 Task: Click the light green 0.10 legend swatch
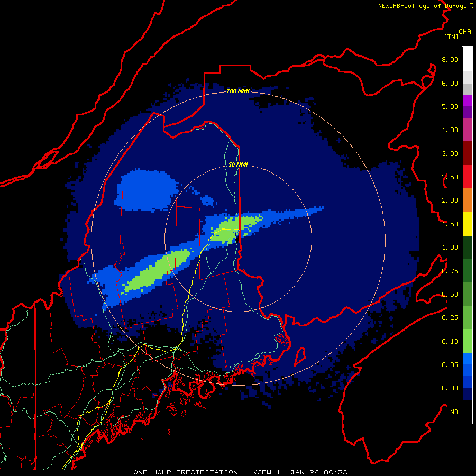coord(467,341)
